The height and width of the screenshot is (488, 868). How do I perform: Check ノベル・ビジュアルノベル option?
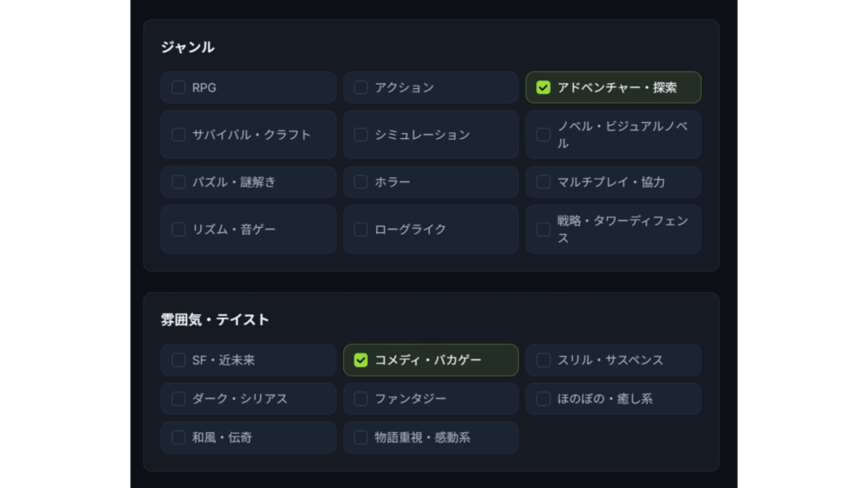click(543, 135)
